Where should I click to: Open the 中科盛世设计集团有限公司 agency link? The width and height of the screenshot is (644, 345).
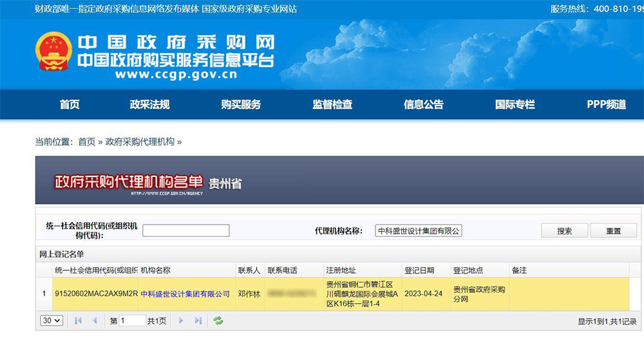point(185,294)
